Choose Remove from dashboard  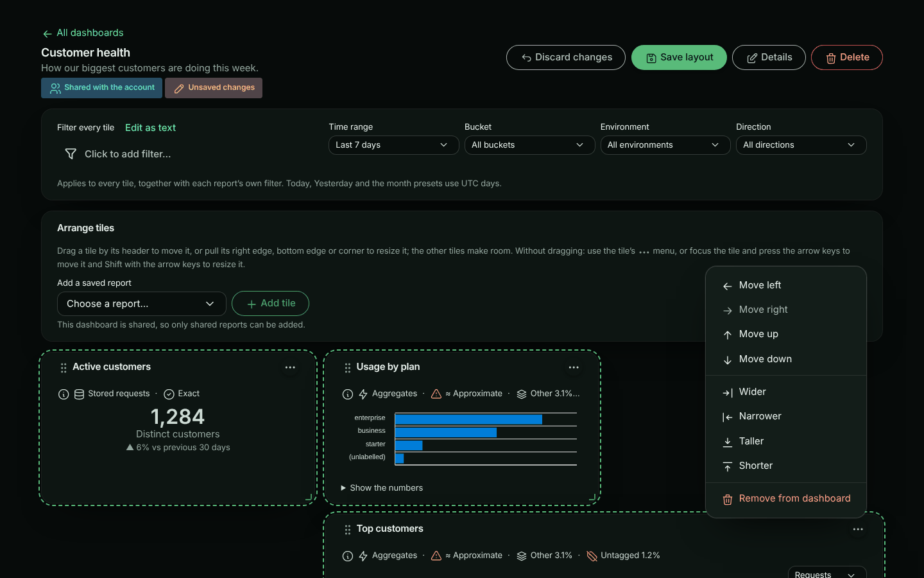[786, 498]
